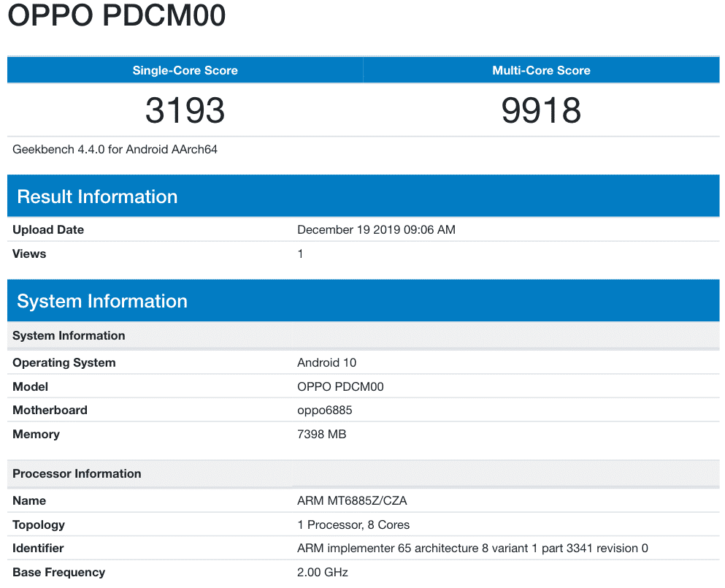This screenshot has height=588, width=725.
Task: Click the Processor Information subheader
Action: (77, 474)
